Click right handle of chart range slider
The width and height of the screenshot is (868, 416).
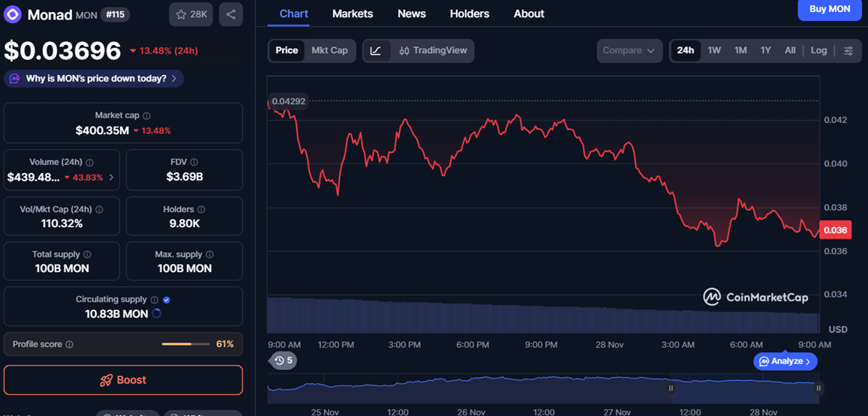pyautogui.click(x=818, y=388)
